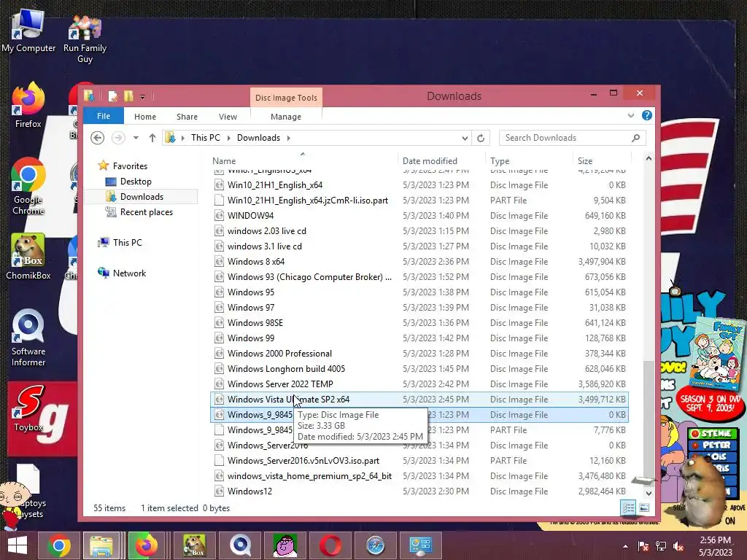Open the Home ribbon tab

(145, 117)
